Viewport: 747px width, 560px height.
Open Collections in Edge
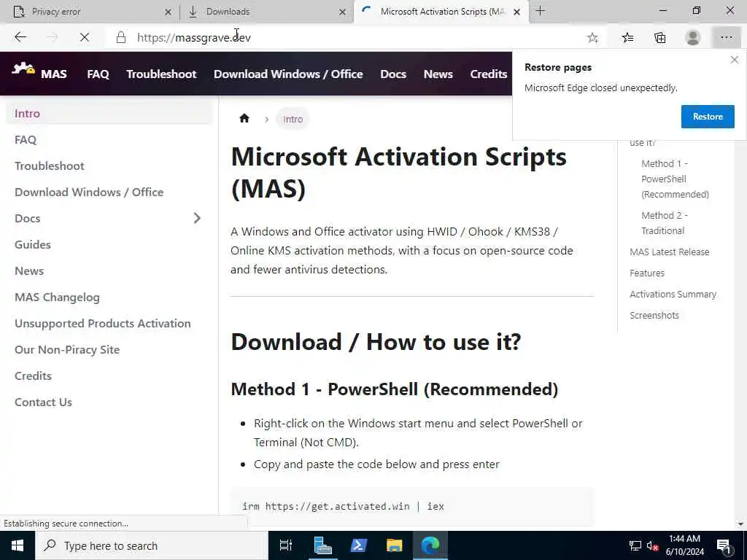(x=659, y=38)
